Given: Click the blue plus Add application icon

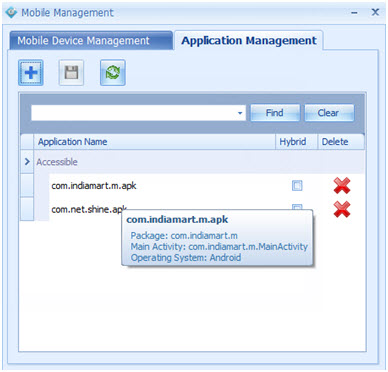Looking at the screenshot, I should [31, 73].
